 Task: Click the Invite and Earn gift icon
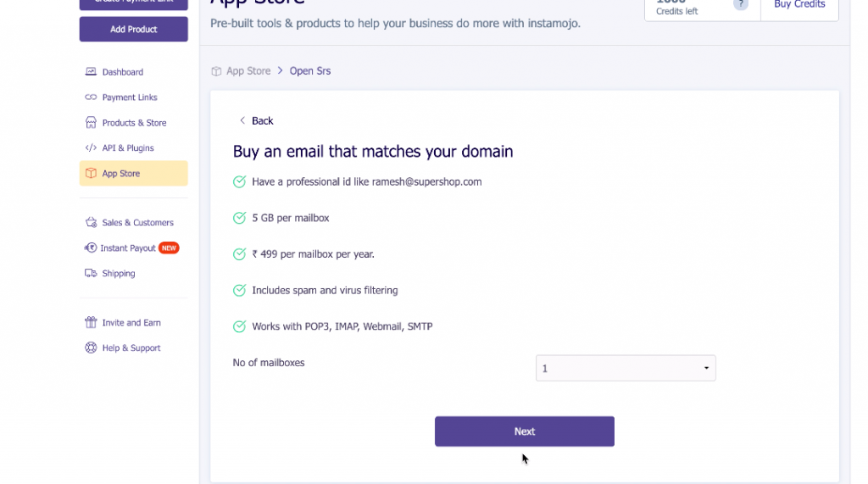coord(91,323)
